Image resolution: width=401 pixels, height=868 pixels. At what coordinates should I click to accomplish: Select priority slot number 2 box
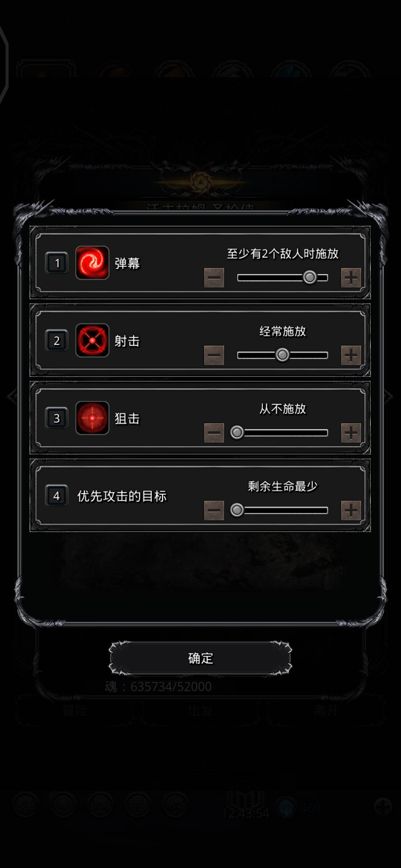click(x=56, y=341)
